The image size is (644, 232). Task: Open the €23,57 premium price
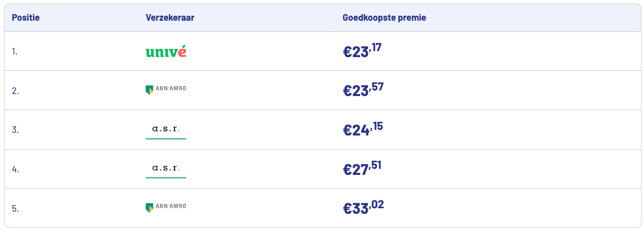point(363,90)
